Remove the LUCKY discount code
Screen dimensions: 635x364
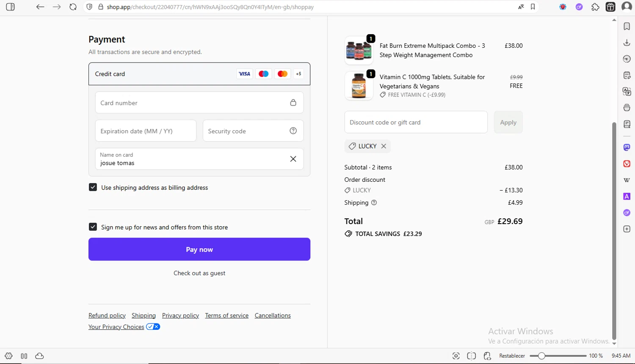click(384, 146)
